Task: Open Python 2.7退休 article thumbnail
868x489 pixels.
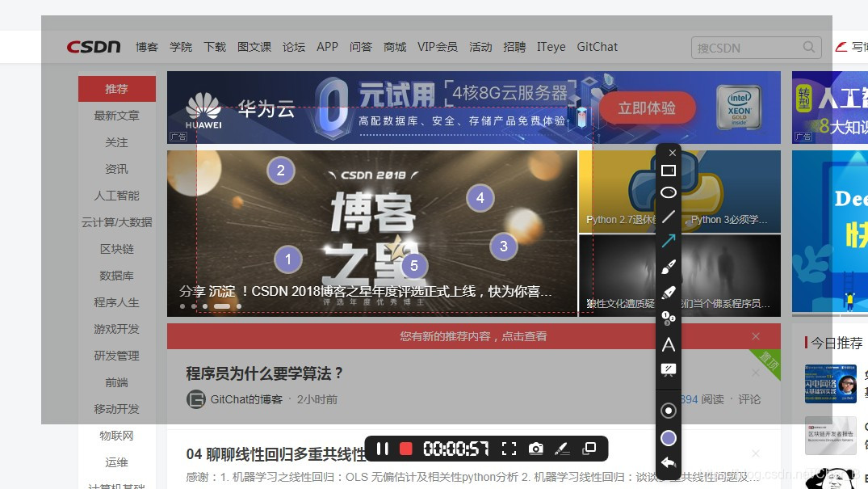Action: pyautogui.click(x=680, y=192)
